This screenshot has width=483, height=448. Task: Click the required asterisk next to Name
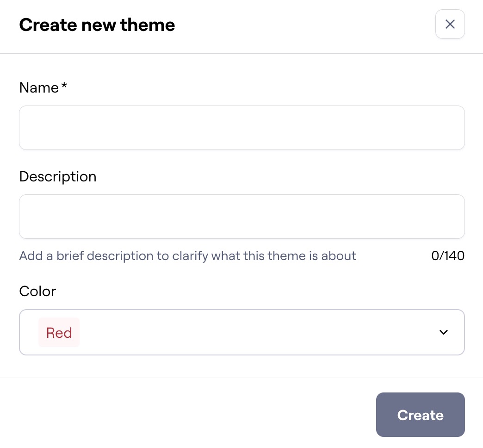[x=64, y=85]
